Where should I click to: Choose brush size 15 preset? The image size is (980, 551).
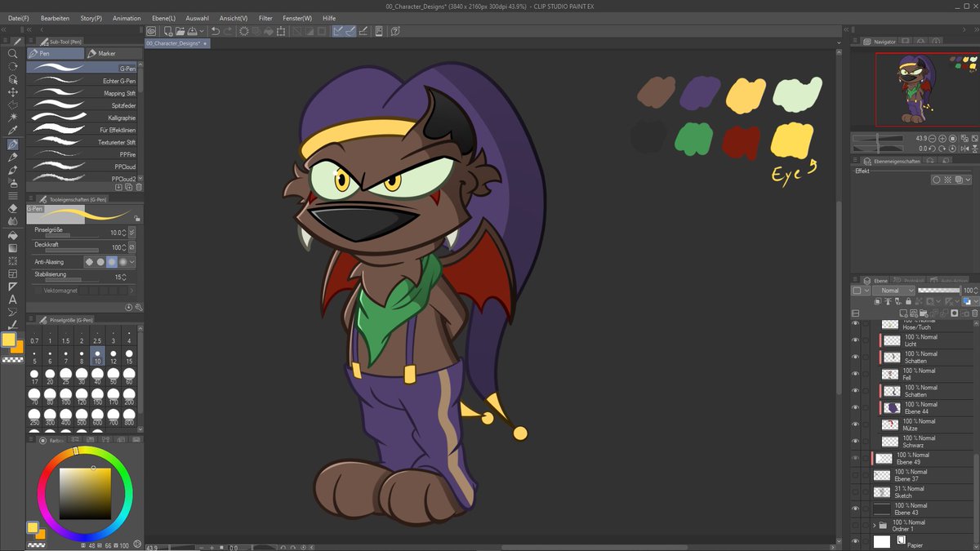click(129, 357)
